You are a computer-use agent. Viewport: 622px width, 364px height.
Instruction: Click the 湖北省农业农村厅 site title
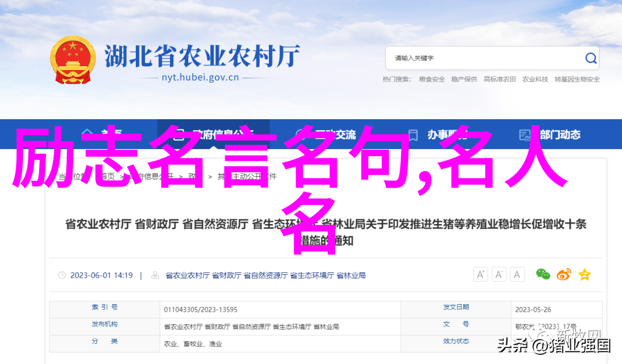[202, 56]
